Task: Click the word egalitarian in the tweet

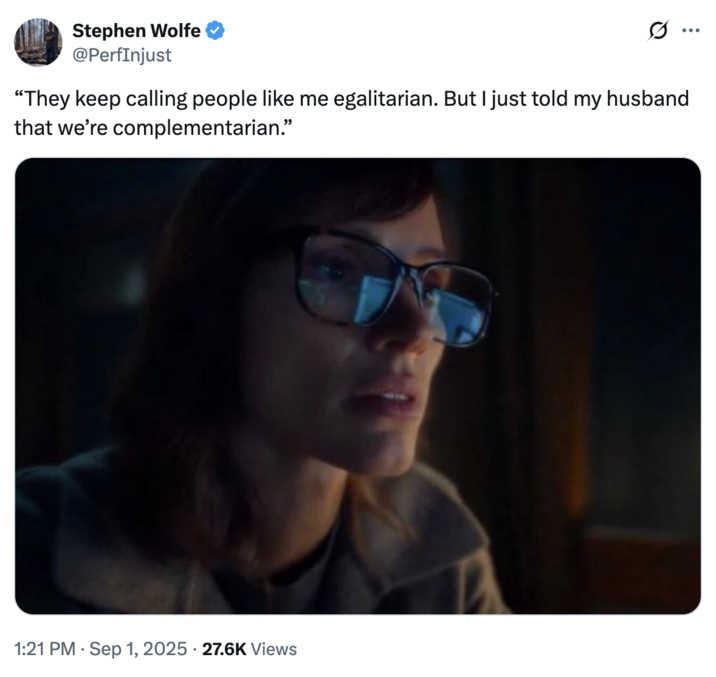Action: [x=385, y=100]
